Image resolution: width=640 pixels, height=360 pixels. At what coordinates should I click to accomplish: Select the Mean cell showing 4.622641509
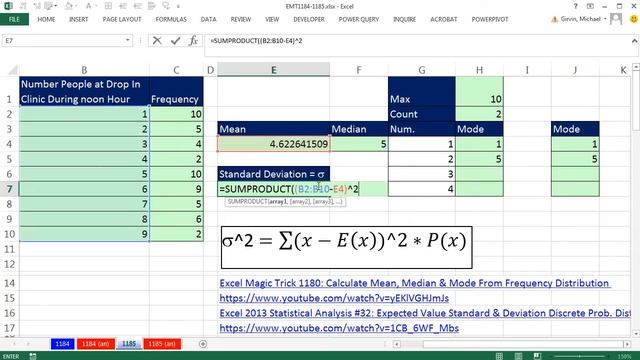click(x=273, y=144)
